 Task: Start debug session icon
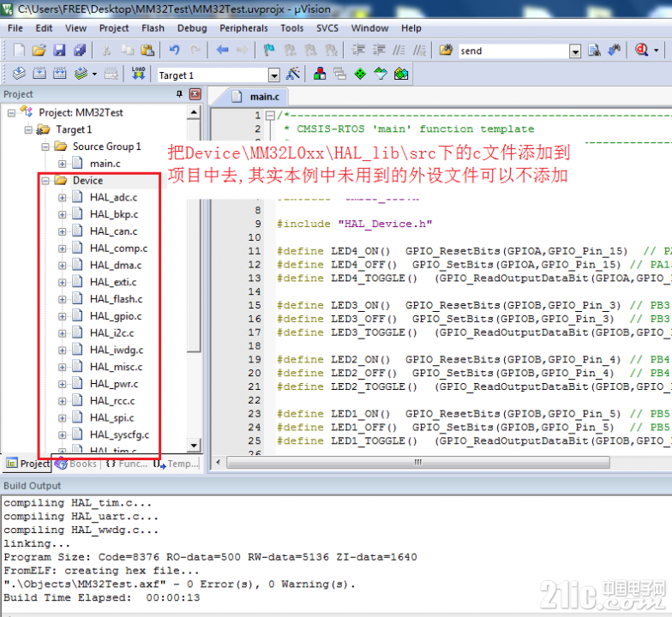[x=642, y=50]
